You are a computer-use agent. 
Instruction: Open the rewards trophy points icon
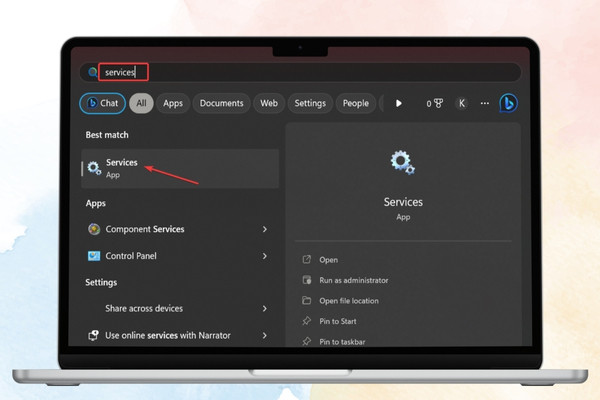pos(435,103)
